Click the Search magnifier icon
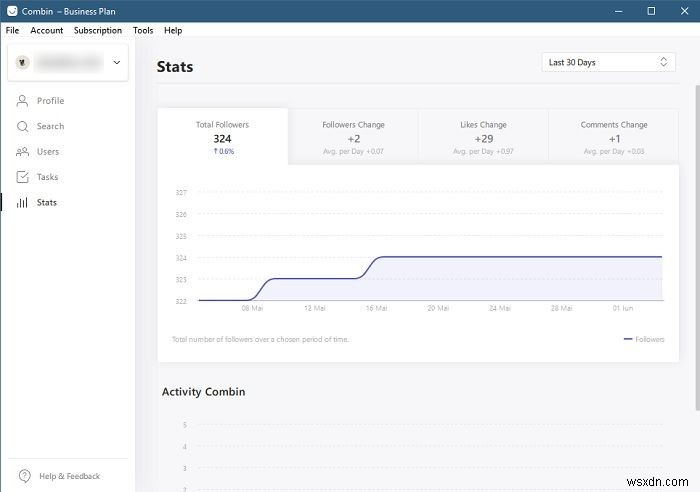700x492 pixels. (22, 126)
